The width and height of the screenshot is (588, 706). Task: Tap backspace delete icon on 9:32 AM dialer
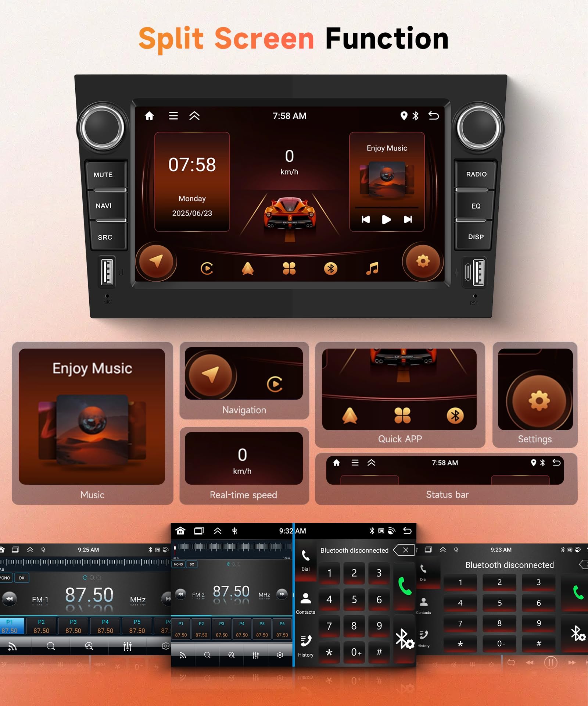(404, 550)
